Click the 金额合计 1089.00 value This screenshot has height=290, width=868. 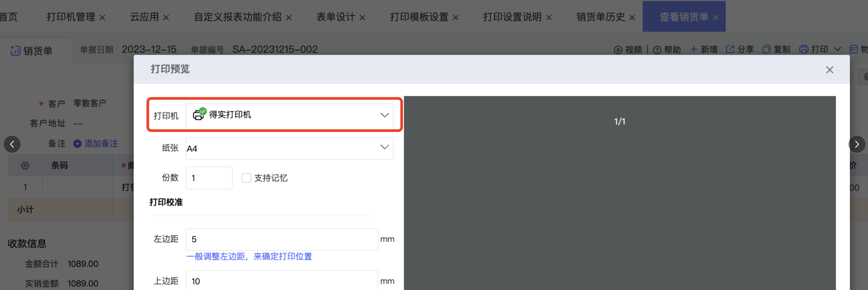pyautogui.click(x=83, y=264)
